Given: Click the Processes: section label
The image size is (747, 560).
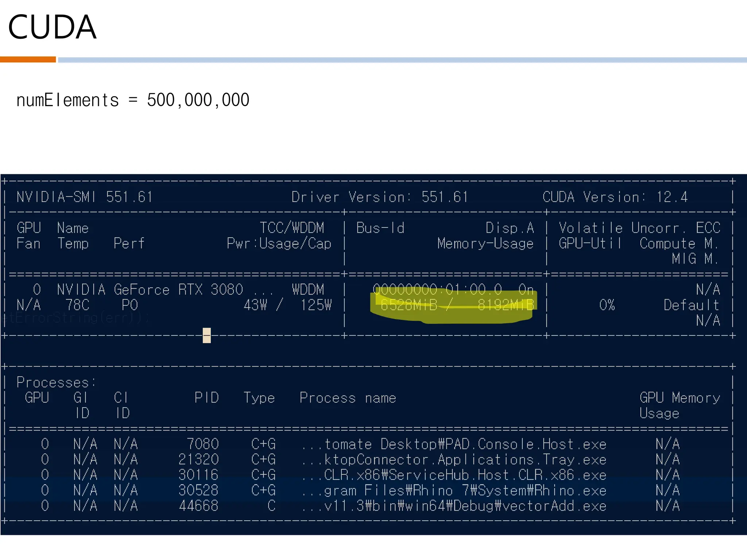Looking at the screenshot, I should click(x=56, y=382).
